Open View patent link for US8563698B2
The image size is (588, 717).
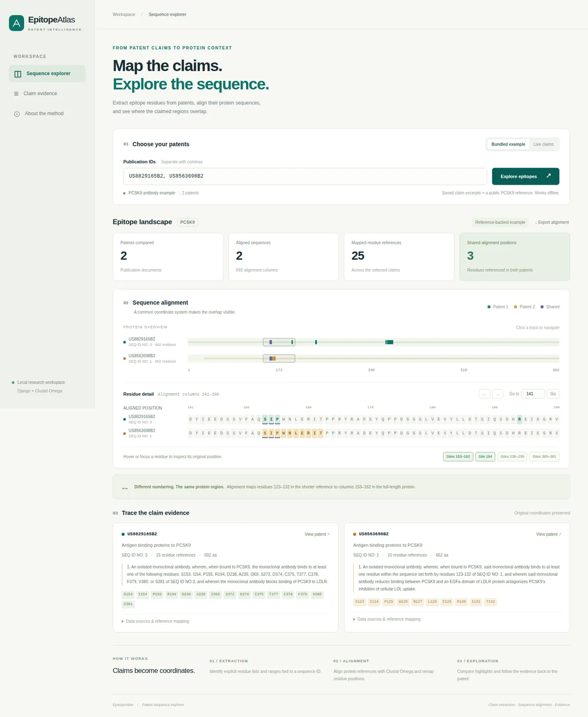(x=548, y=534)
